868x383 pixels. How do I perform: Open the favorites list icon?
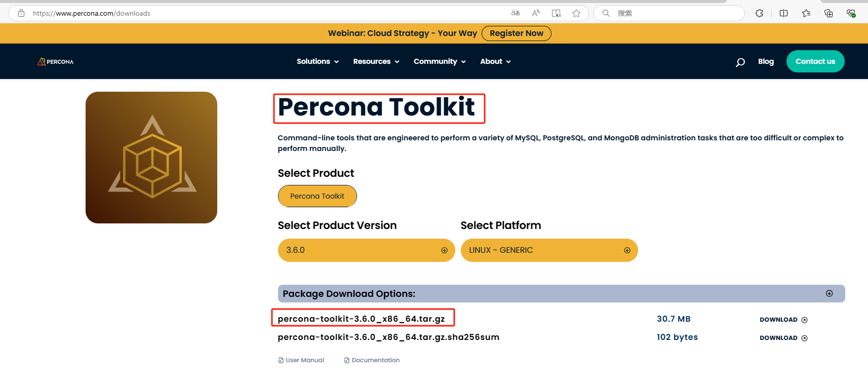point(806,13)
